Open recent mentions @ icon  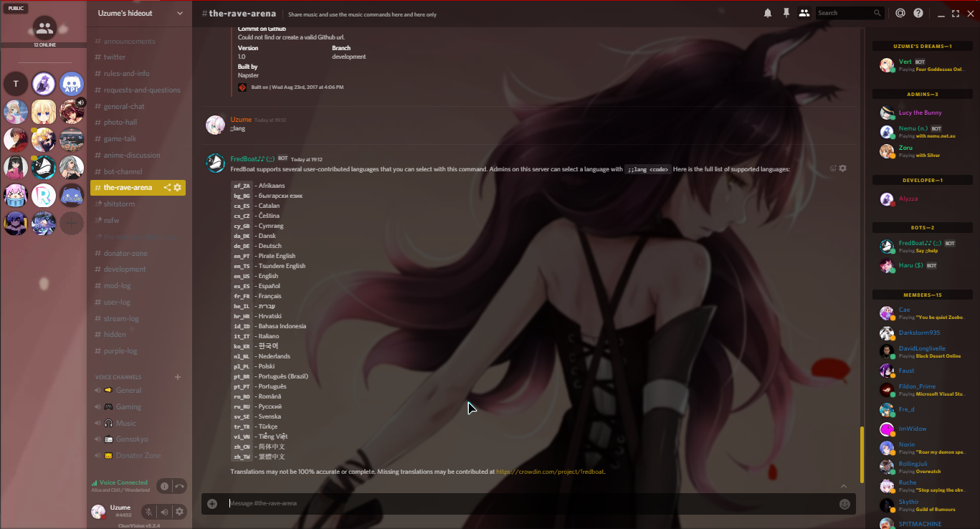[900, 13]
